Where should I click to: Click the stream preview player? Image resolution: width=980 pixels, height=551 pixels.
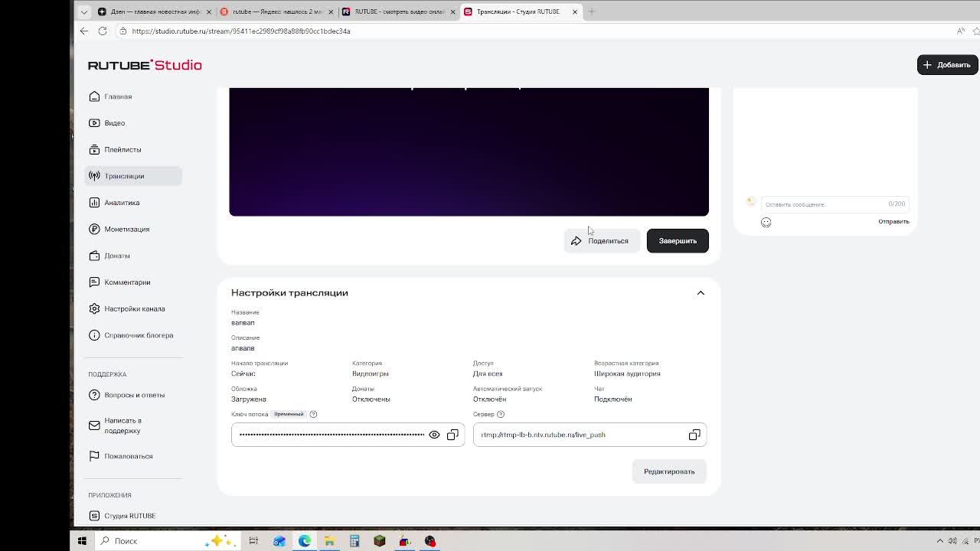pos(469,152)
